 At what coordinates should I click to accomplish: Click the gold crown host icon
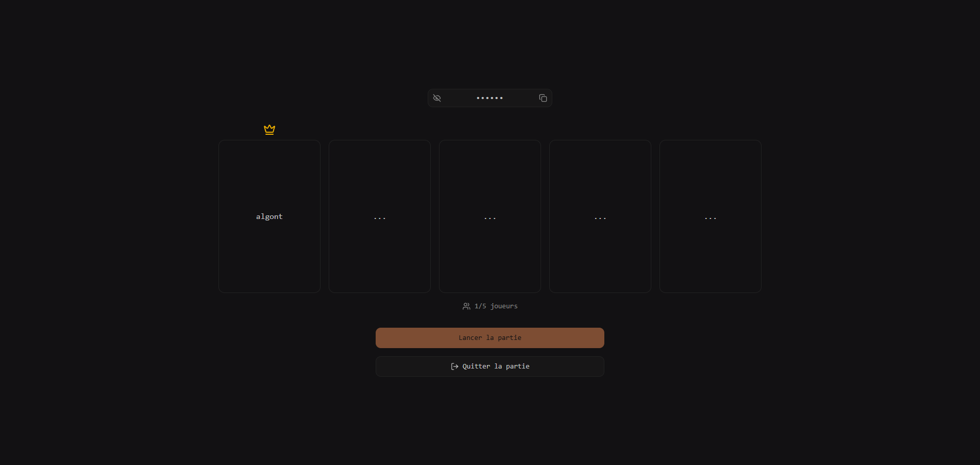tap(269, 130)
